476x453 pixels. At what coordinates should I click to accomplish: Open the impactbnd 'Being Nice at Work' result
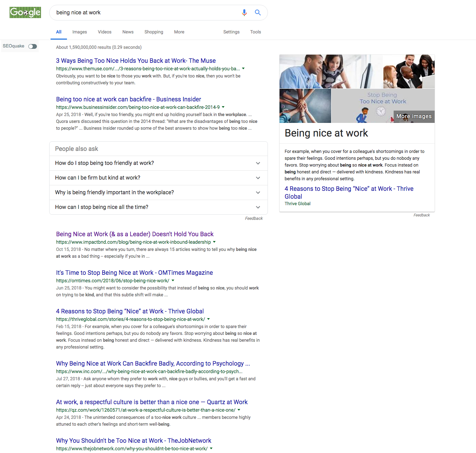click(135, 234)
